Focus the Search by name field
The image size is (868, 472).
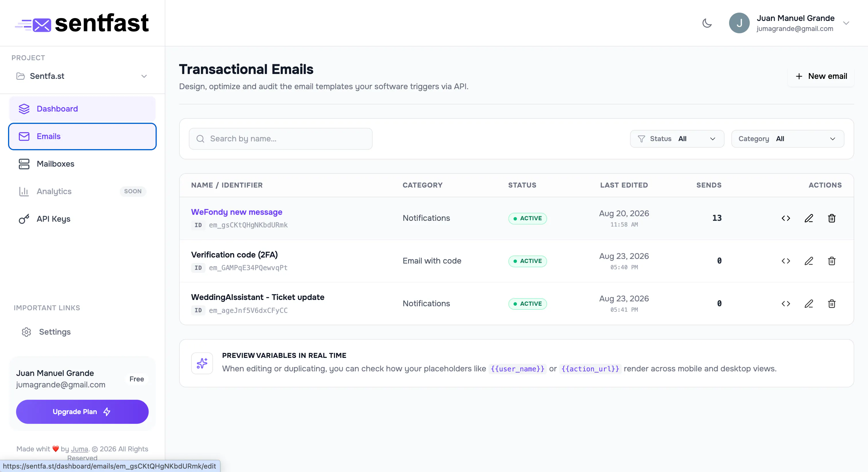coord(280,139)
